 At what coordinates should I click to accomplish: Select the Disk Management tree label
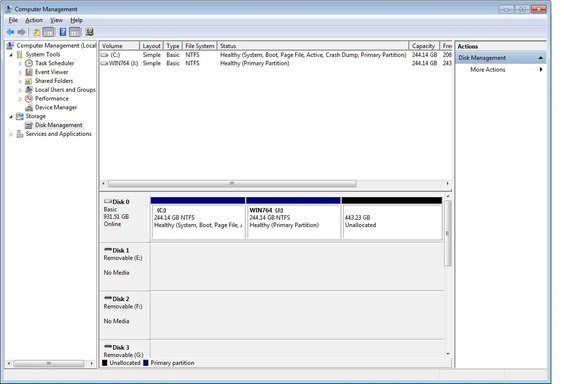(59, 125)
